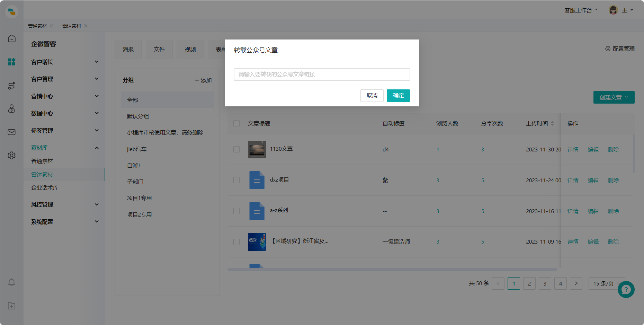Select the 全部 group
This screenshot has width=644, height=325.
click(167, 100)
